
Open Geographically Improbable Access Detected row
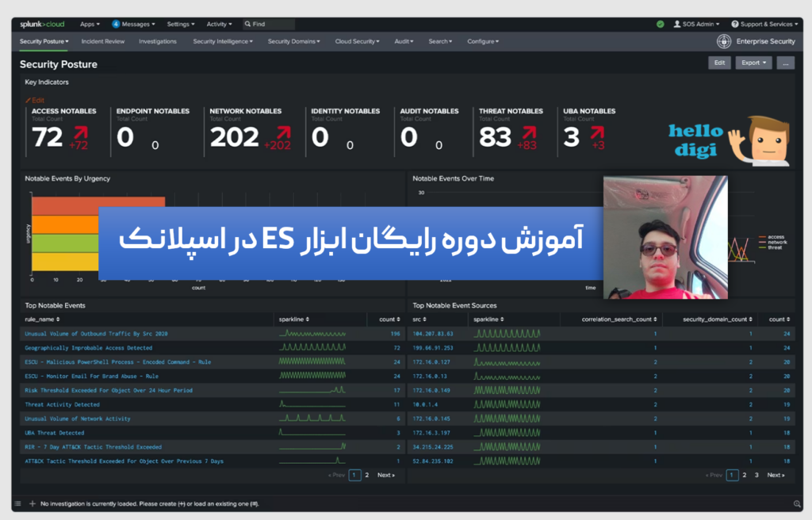[x=89, y=348]
